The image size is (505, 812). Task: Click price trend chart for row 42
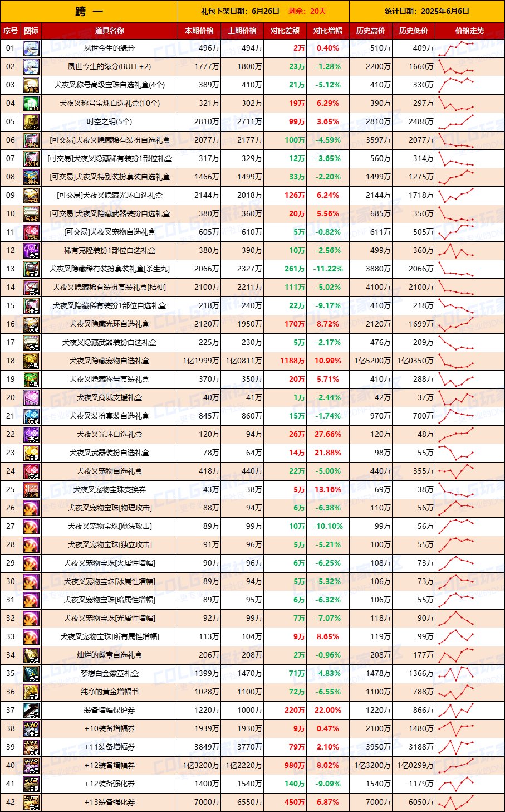(456, 803)
